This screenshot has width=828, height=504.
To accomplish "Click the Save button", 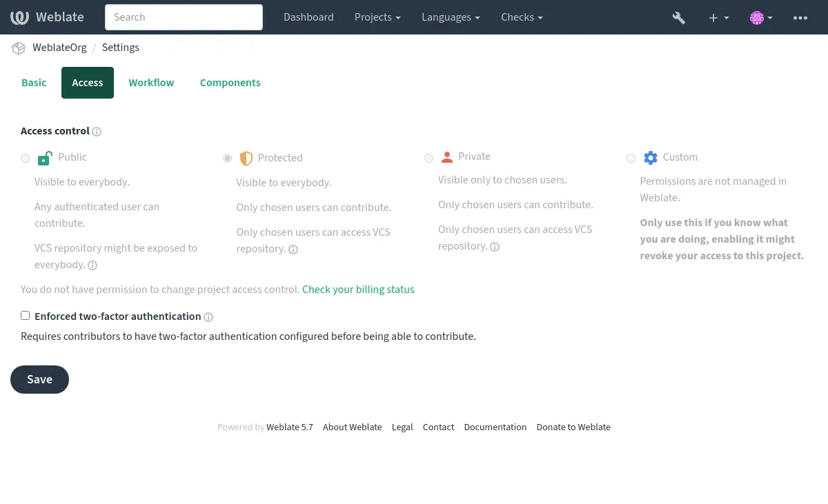I will [x=39, y=380].
